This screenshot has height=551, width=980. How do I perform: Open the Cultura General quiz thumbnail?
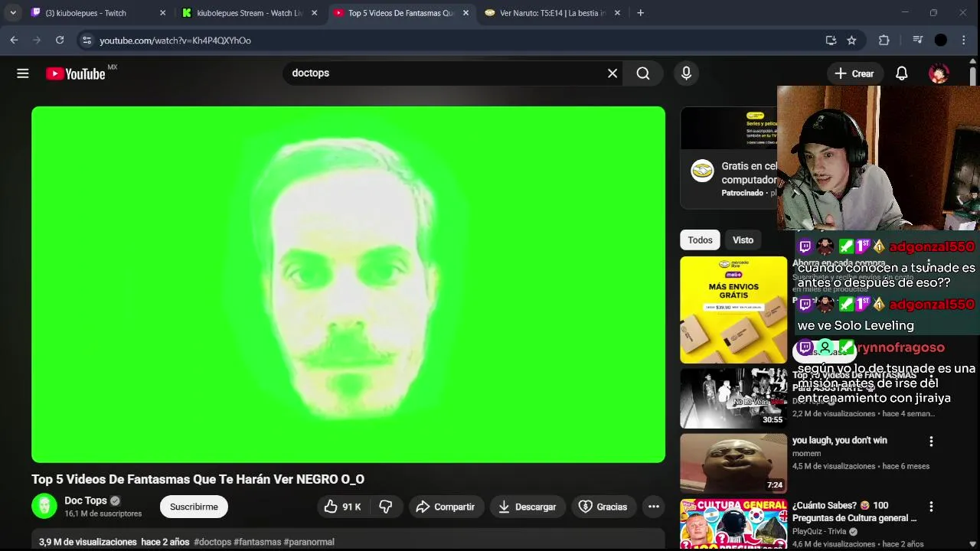pyautogui.click(x=733, y=524)
